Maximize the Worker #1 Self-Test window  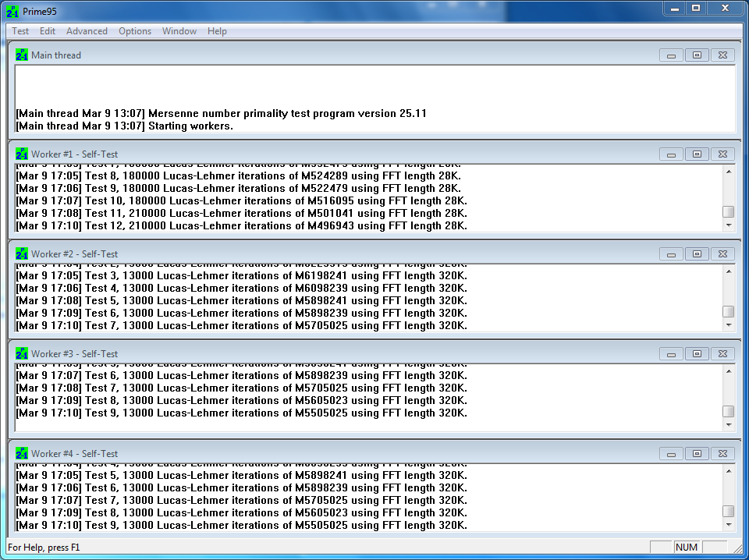697,154
